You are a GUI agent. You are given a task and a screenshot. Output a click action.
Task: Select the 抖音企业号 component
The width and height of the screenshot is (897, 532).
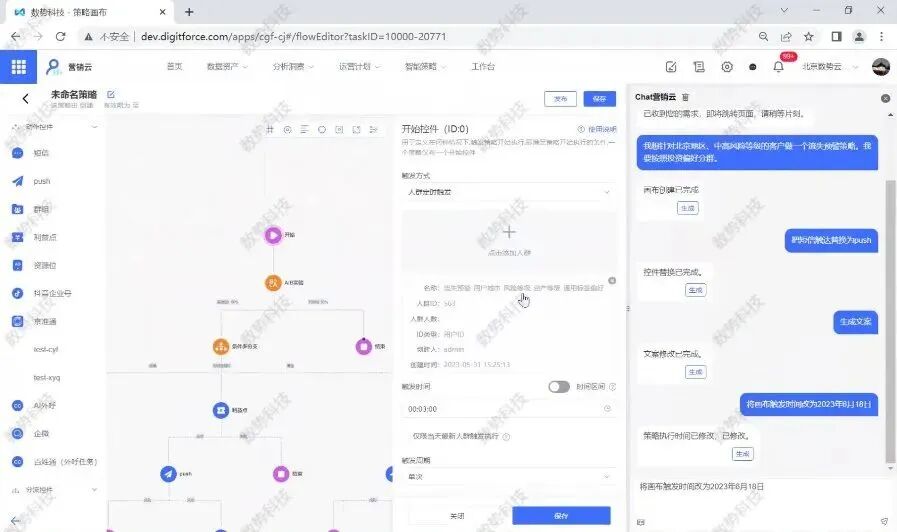pos(42,293)
